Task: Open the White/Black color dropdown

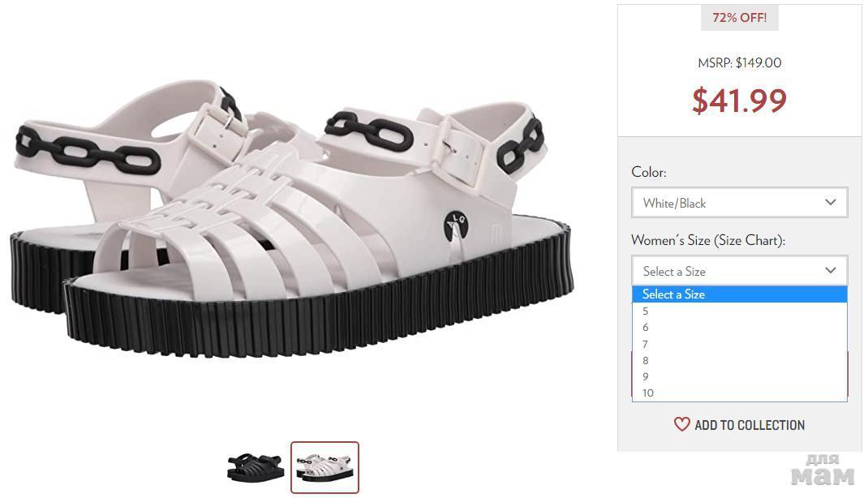Action: tap(738, 203)
